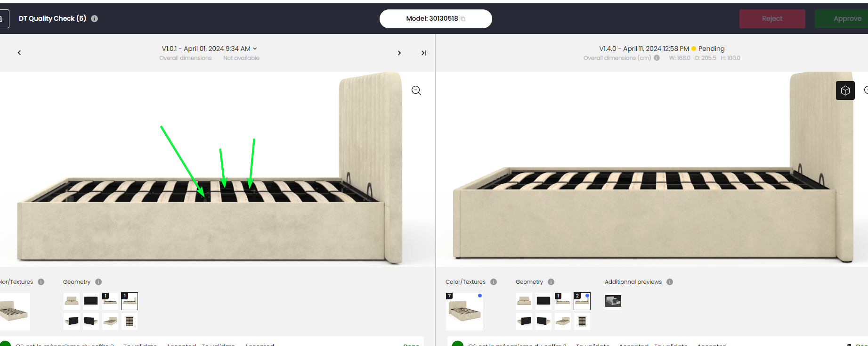The width and height of the screenshot is (868, 346).
Task: Click the info icon beside Additionnal previews
Action: click(x=670, y=282)
